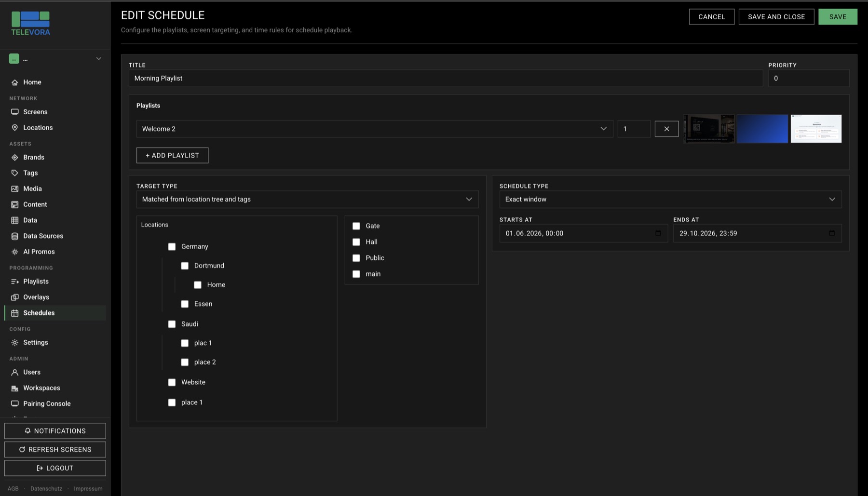Check the Dortmund location checkbox
The width and height of the screenshot is (868, 496).
[x=185, y=266]
